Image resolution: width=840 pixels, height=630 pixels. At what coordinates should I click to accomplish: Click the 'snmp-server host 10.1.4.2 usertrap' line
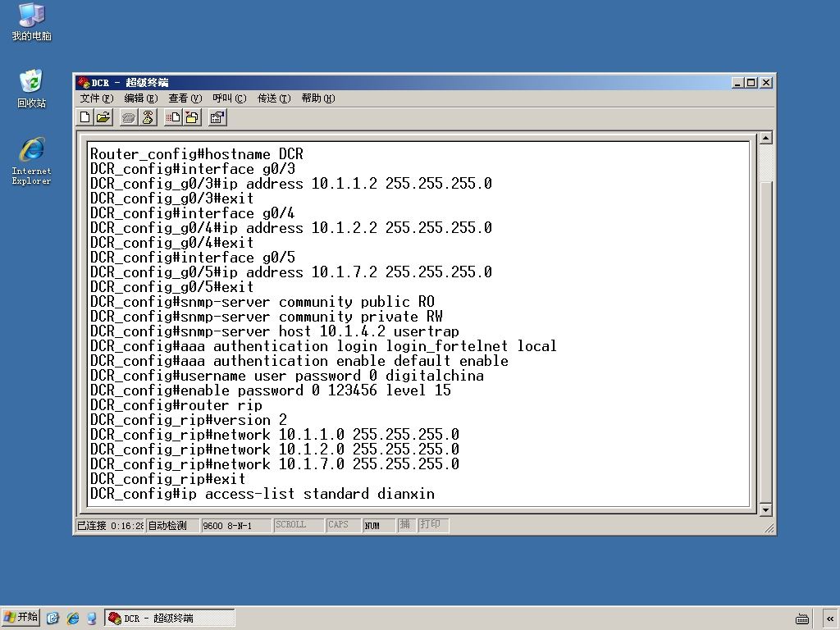coord(275,331)
